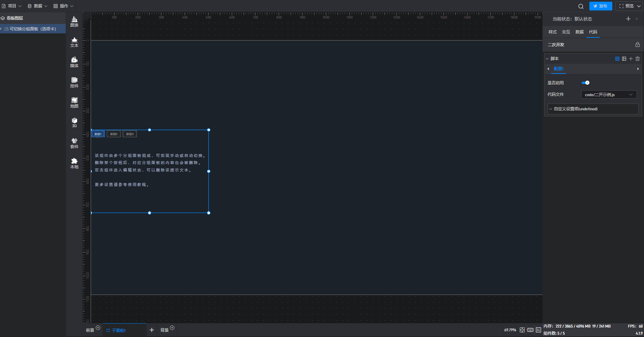Image resolution: width=644 pixels, height=337 pixels.
Task: Click the lock icon beside 二次开发
Action: click(x=637, y=45)
